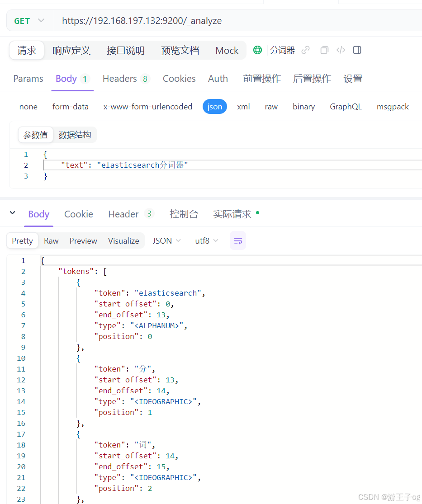Open the generate code icon
Screen dimensions: 422x504
point(341,50)
